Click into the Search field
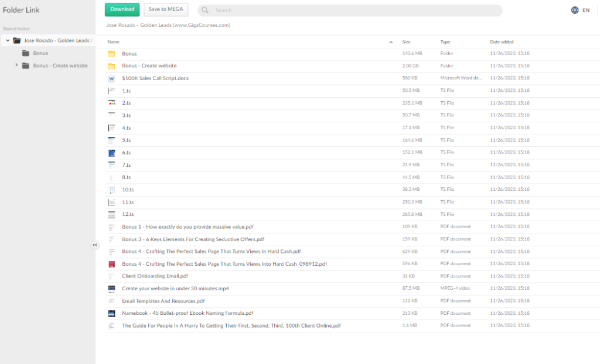 352,11
